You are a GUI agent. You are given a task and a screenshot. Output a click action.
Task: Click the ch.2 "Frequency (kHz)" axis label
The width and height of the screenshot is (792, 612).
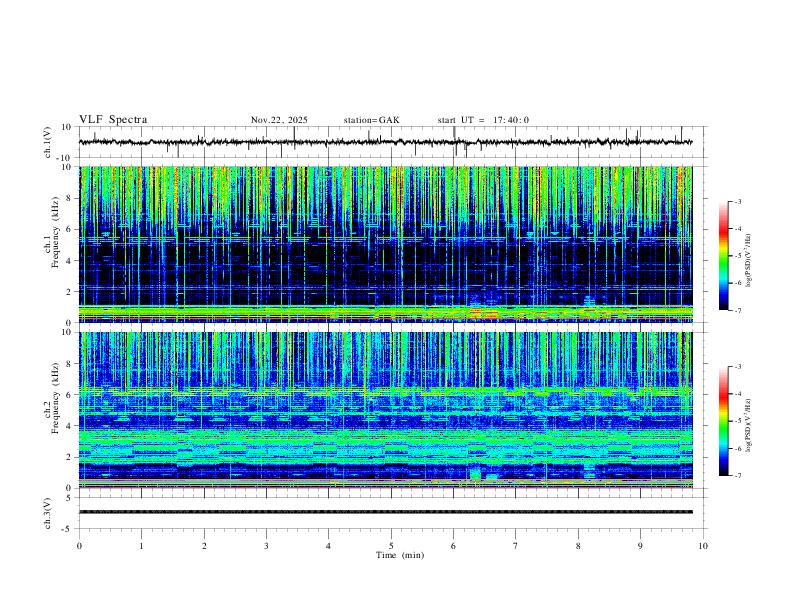tap(55, 400)
